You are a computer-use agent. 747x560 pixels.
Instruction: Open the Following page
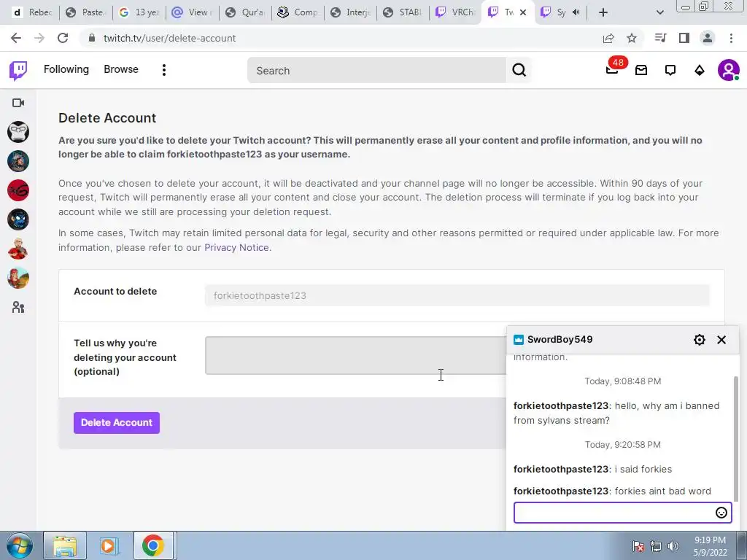tap(66, 69)
